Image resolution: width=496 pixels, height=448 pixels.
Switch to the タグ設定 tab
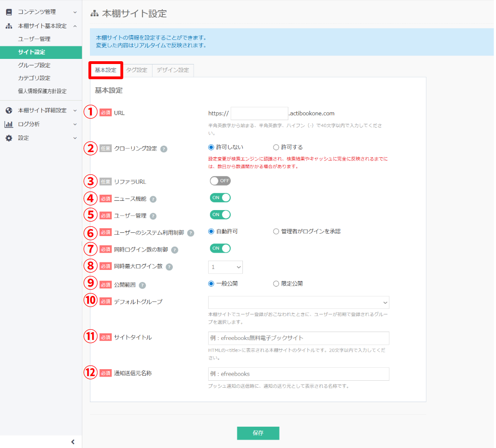pos(136,70)
